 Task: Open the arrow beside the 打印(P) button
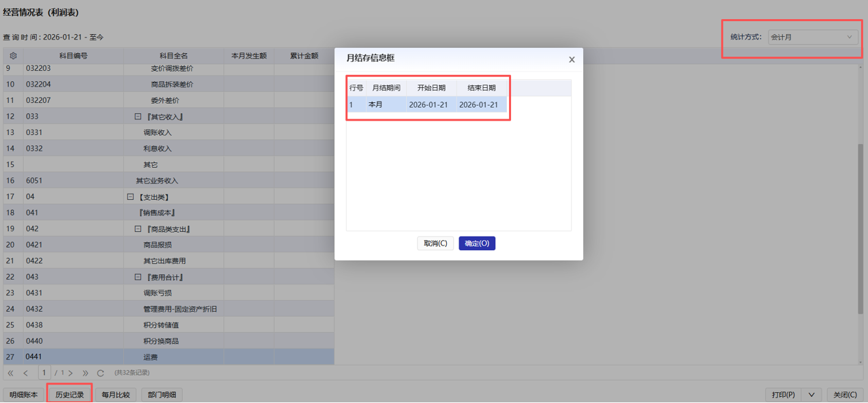pyautogui.click(x=811, y=395)
